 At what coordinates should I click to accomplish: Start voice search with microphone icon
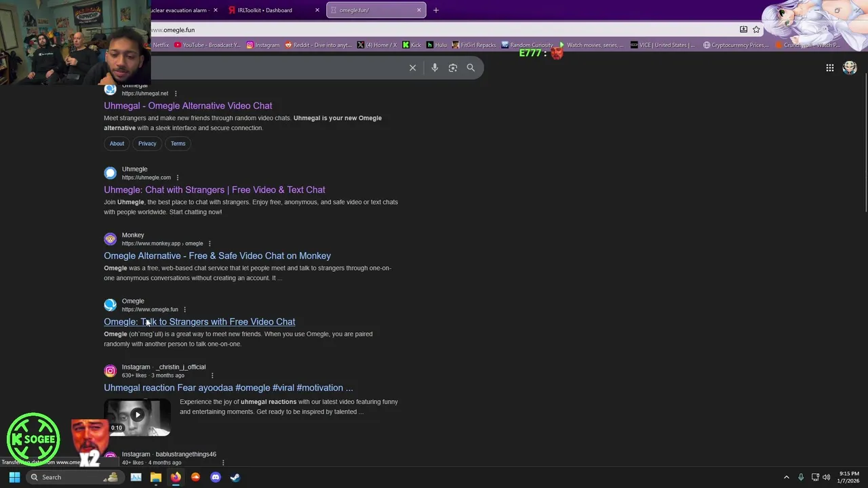click(x=435, y=68)
